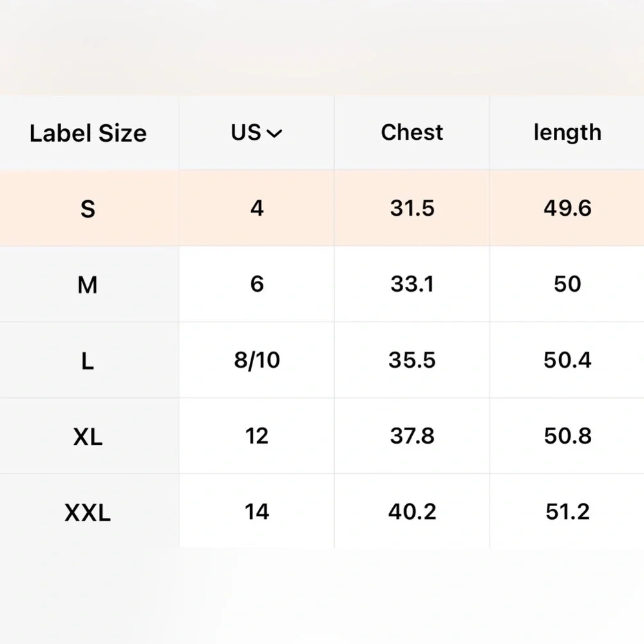Click chest measurement 31.5
644x644 pixels.
(x=412, y=209)
